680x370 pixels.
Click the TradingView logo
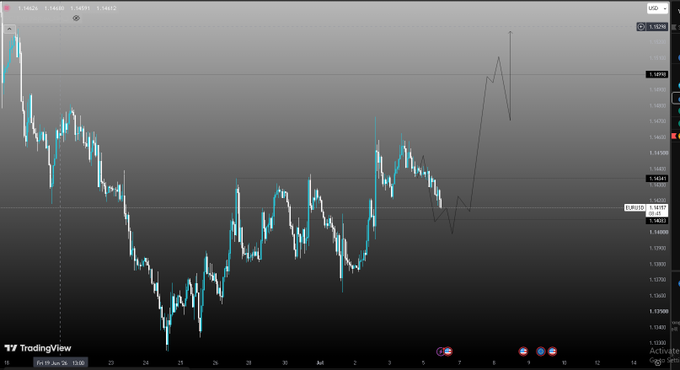pos(38,348)
